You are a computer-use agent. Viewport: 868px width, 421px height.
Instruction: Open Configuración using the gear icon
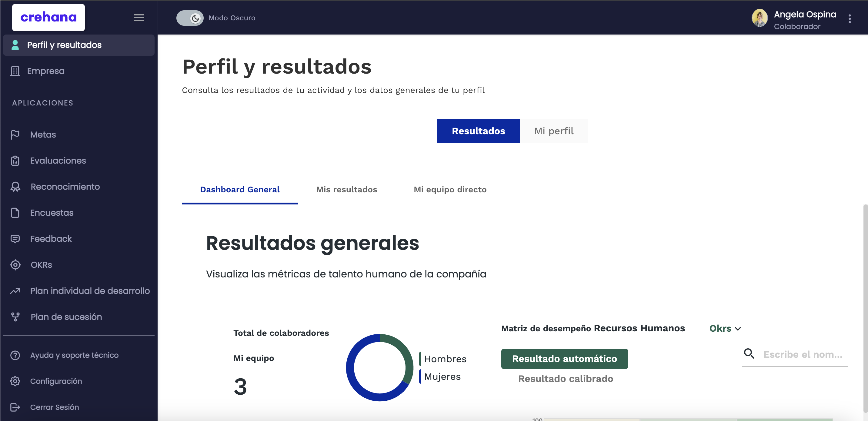point(15,381)
